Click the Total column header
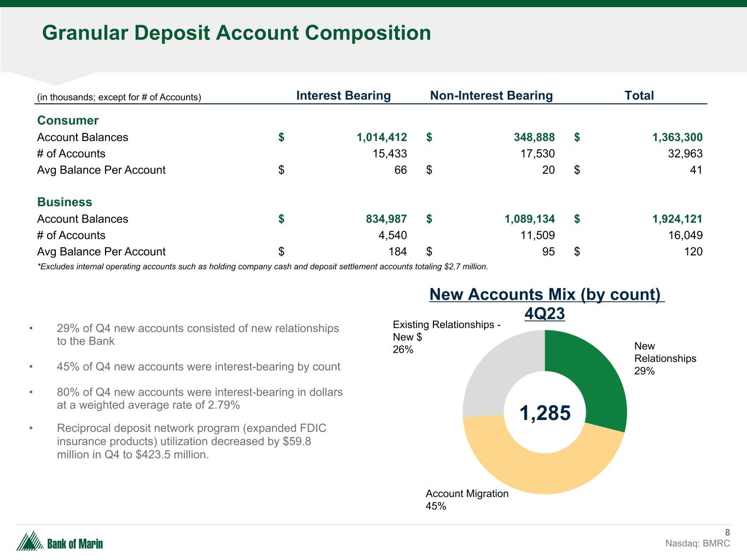Screen dimensions: 747x560 tap(639, 96)
